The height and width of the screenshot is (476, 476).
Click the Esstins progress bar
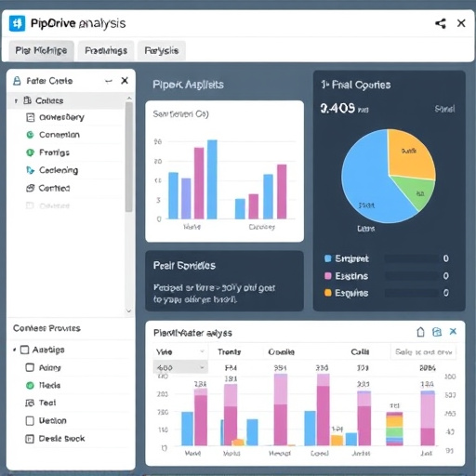(411, 276)
